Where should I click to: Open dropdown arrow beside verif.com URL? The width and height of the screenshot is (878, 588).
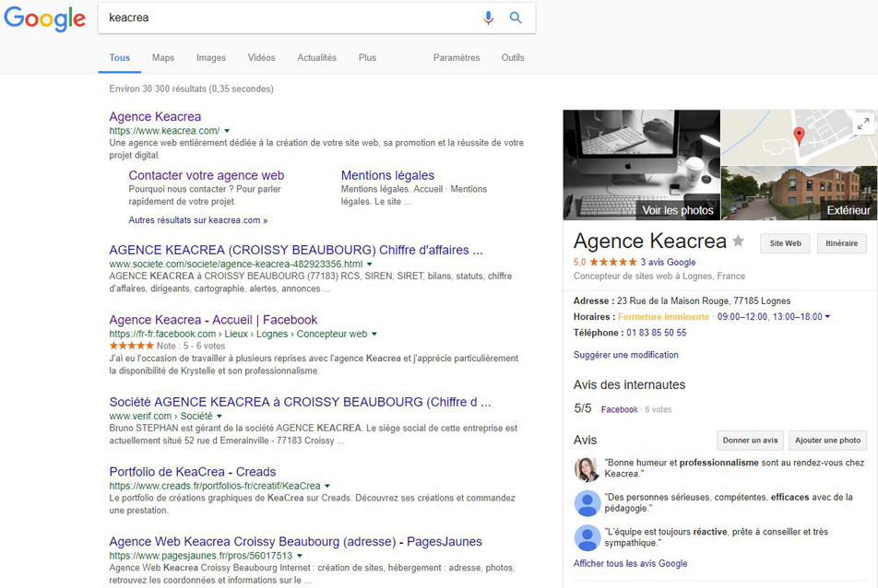[219, 417]
